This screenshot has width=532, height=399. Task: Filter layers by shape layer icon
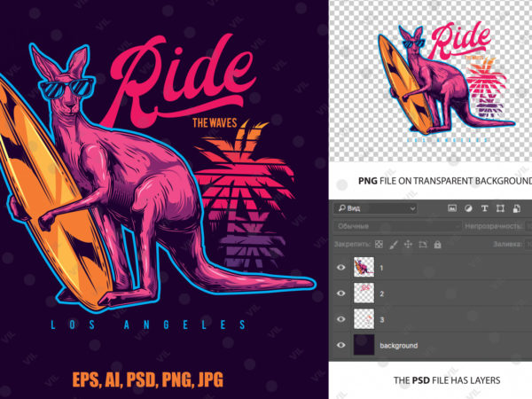coord(500,208)
